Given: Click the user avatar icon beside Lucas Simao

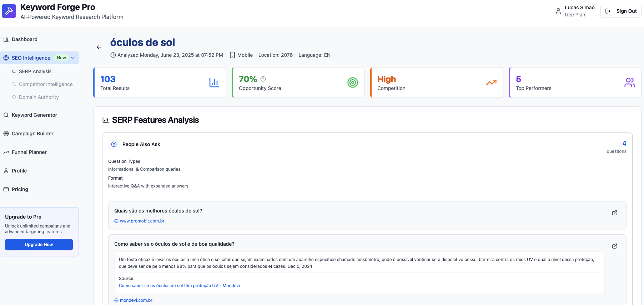Looking at the screenshot, I should (558, 11).
